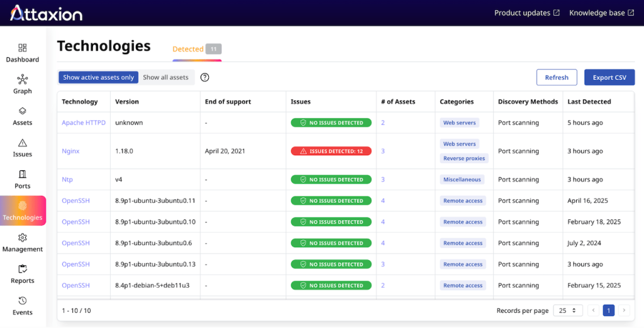Click the July 2, 2024 last detected cell

coord(584,243)
